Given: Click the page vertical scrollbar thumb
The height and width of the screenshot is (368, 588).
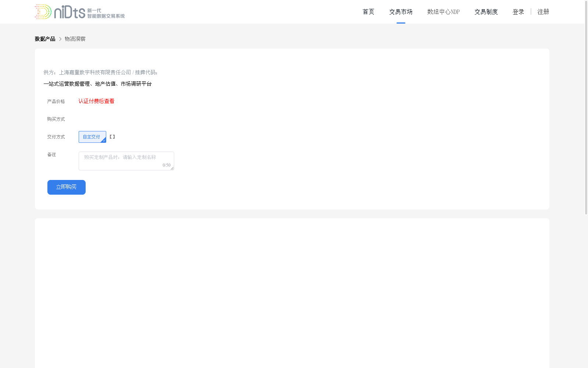Looking at the screenshot, I should pos(586,107).
